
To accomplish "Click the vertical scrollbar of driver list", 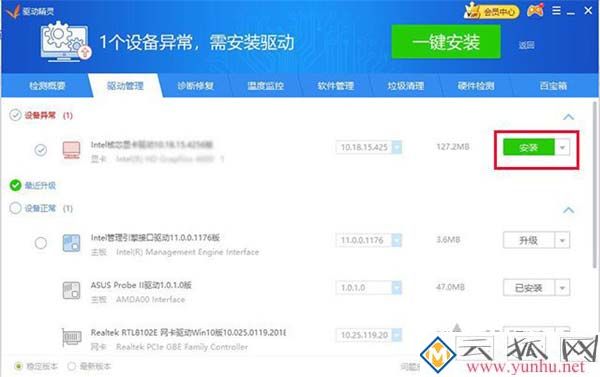I will pyautogui.click(x=595, y=185).
